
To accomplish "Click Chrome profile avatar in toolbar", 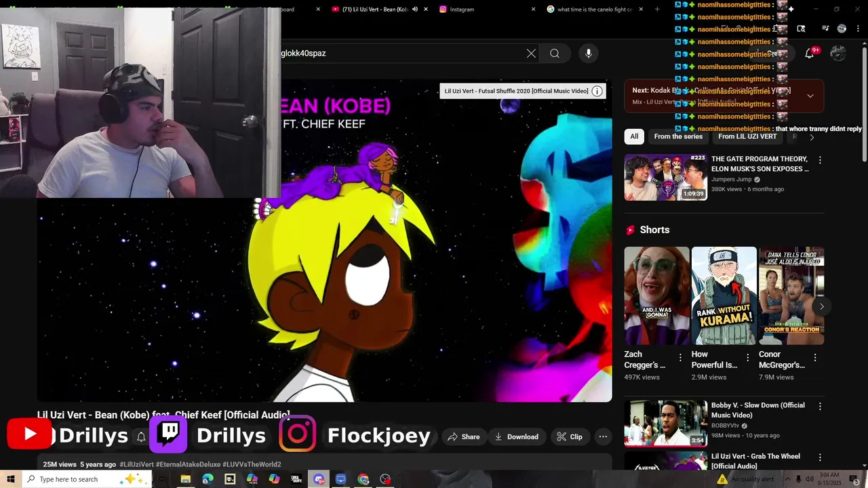I will click(842, 28).
